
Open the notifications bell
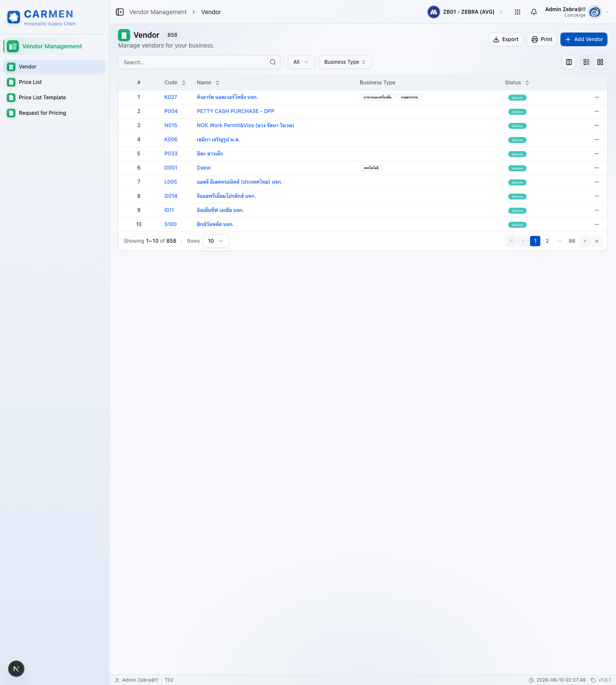(x=534, y=12)
